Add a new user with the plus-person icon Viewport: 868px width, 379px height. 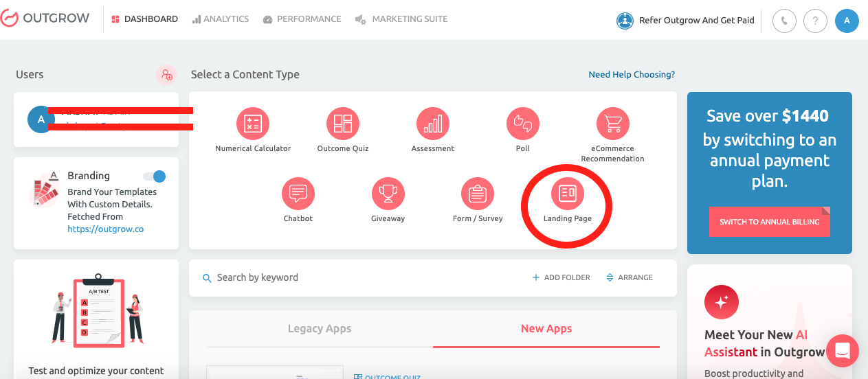[x=166, y=75]
